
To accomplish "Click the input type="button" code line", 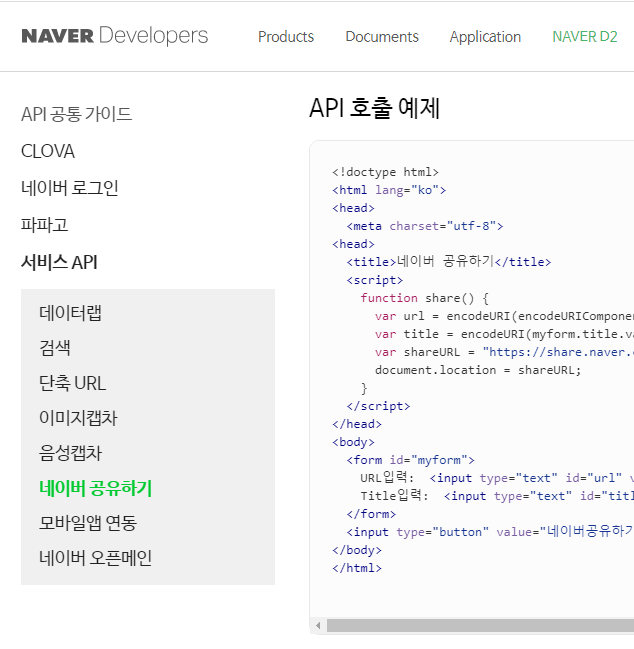I will 490,531.
